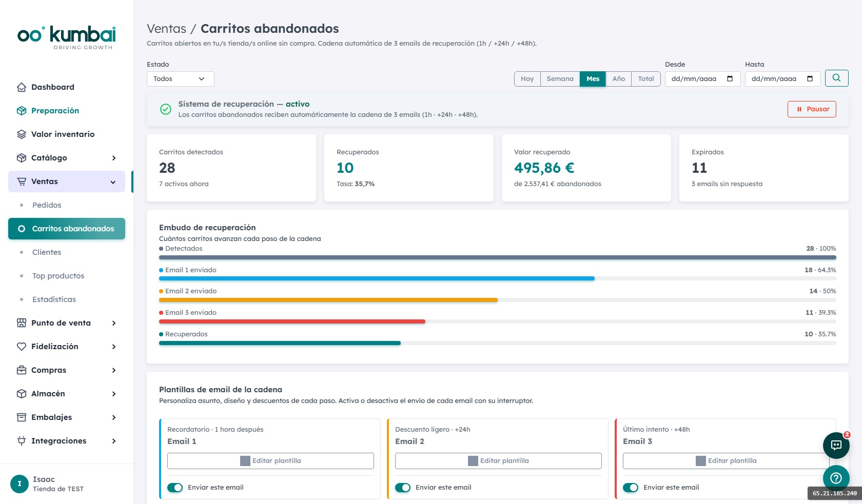Click the Detectados funnel progress bar

[498, 257]
